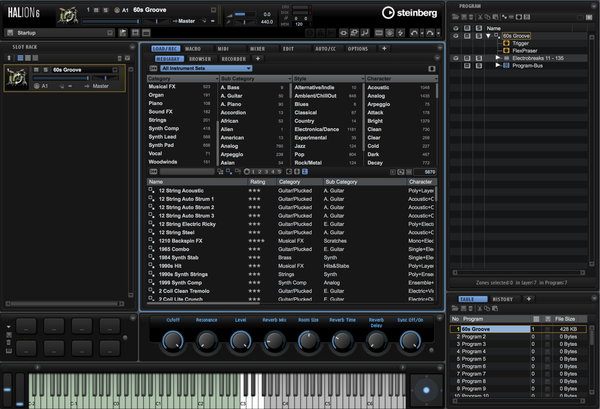Viewport: 600px width, 409px height.
Task: Click the first empty trigger pad
Action: pyautogui.click(x=26, y=326)
